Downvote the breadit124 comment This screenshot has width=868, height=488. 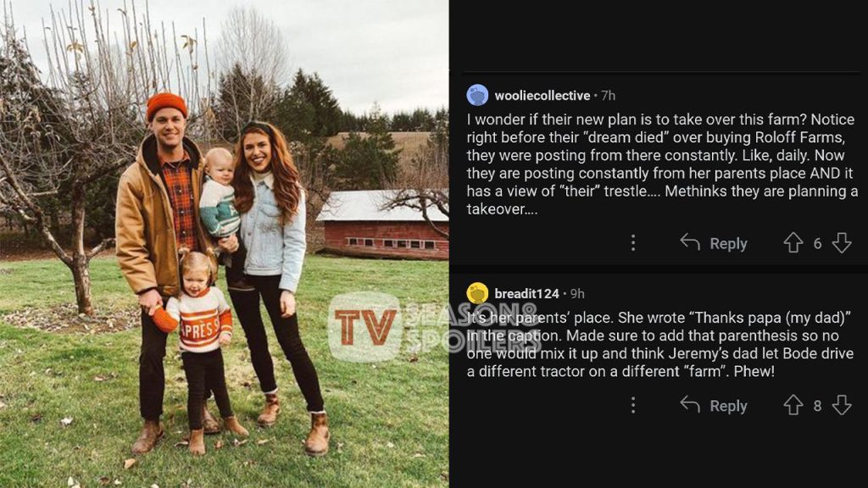(841, 406)
